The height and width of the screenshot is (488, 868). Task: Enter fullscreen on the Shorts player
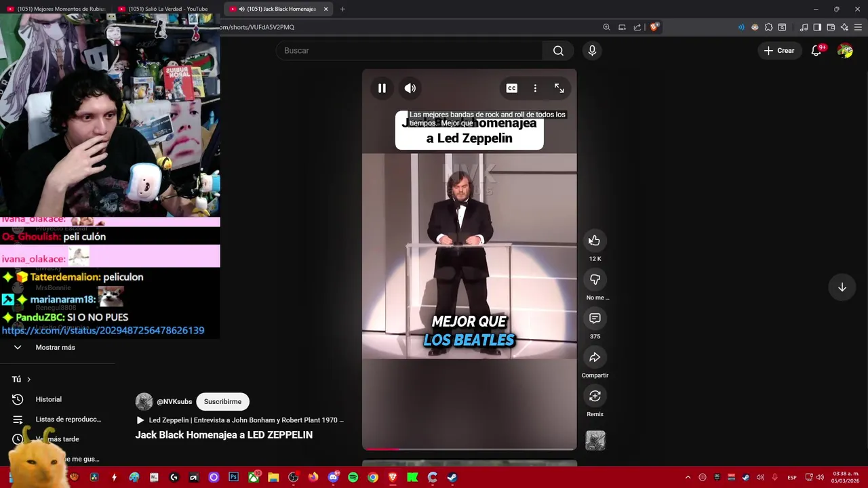[x=559, y=88]
